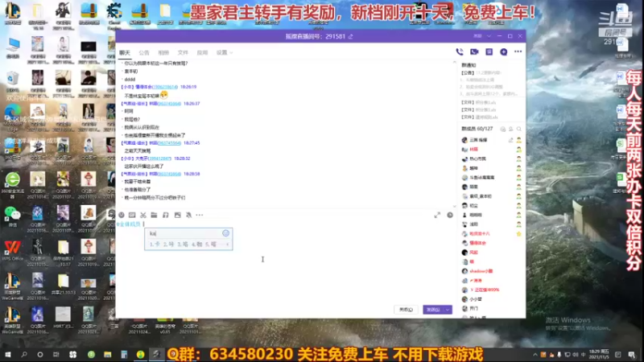Image resolution: width=644 pixels, height=362 pixels.
Task: Open WPS Office desktop shortcut
Action: (x=13, y=250)
